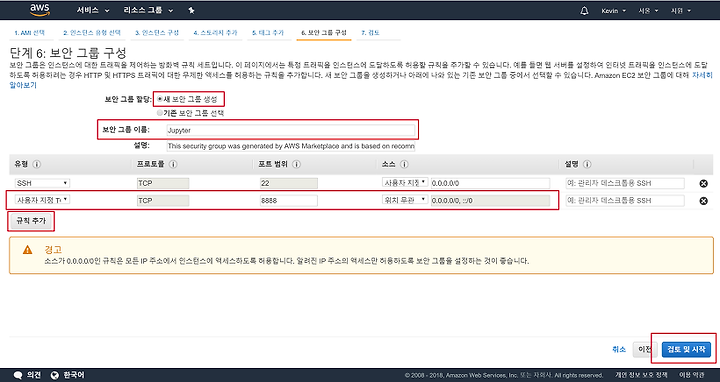Screen dimensions: 720x382
Task: Click the security group name field Jupyter
Action: click(x=290, y=130)
